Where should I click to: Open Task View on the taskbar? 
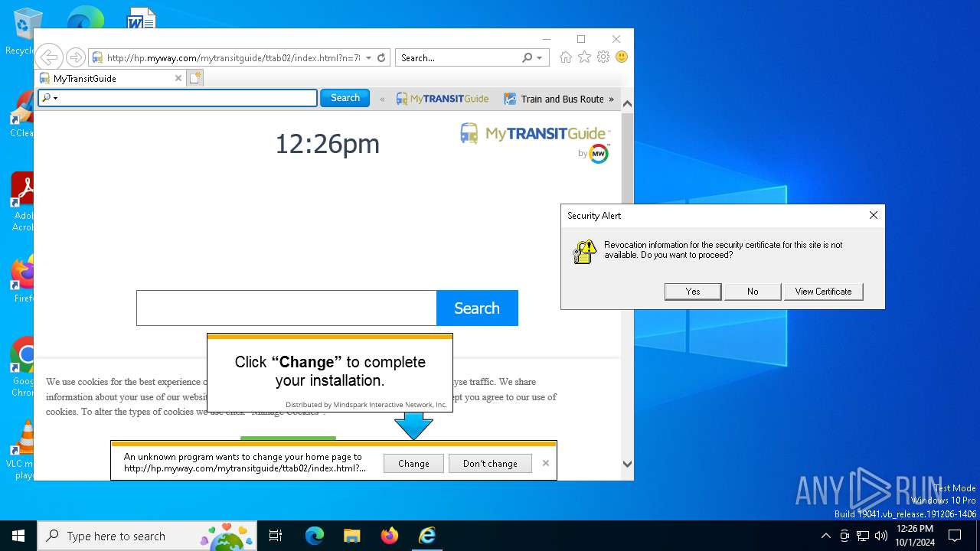pos(276,536)
